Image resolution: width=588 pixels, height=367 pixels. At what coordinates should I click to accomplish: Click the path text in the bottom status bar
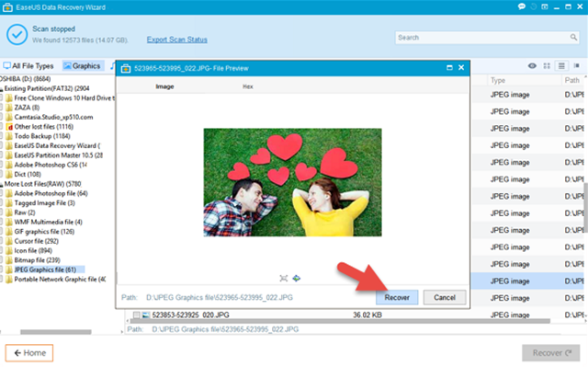(225, 329)
